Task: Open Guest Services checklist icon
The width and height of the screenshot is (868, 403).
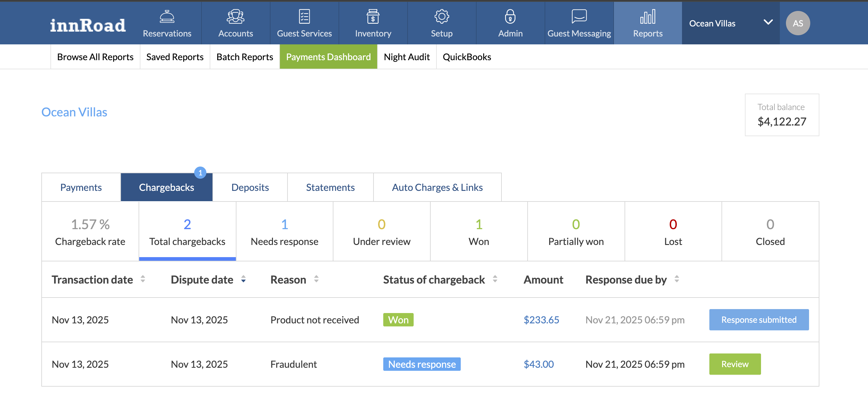Action: coord(304,16)
